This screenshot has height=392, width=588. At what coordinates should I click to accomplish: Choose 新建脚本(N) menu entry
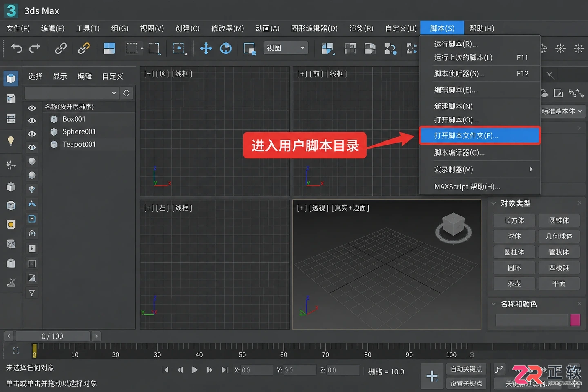[x=480, y=106]
